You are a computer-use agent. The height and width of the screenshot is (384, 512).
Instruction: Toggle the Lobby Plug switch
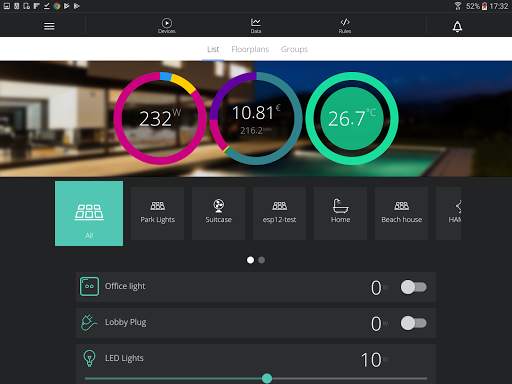414,323
